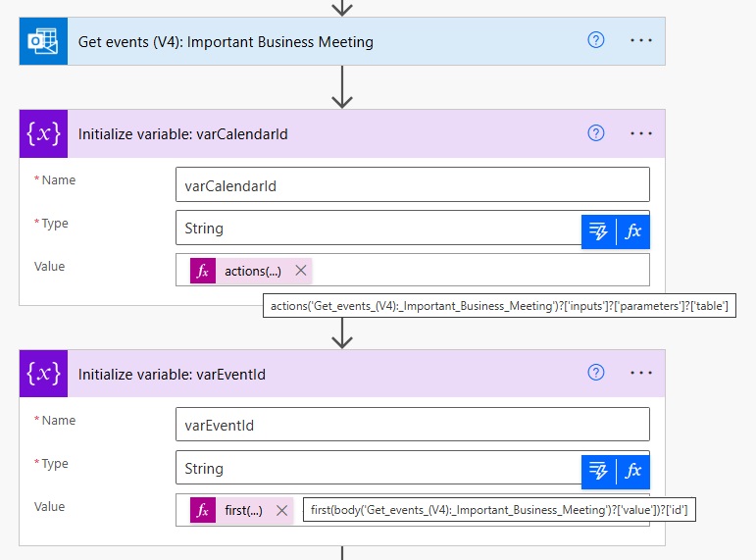Select the first(...) expression token
756x560 pixels.
coord(232,510)
